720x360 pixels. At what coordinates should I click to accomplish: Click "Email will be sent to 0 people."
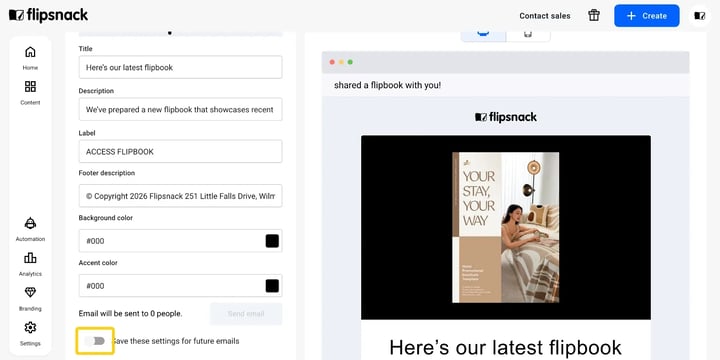point(130,314)
